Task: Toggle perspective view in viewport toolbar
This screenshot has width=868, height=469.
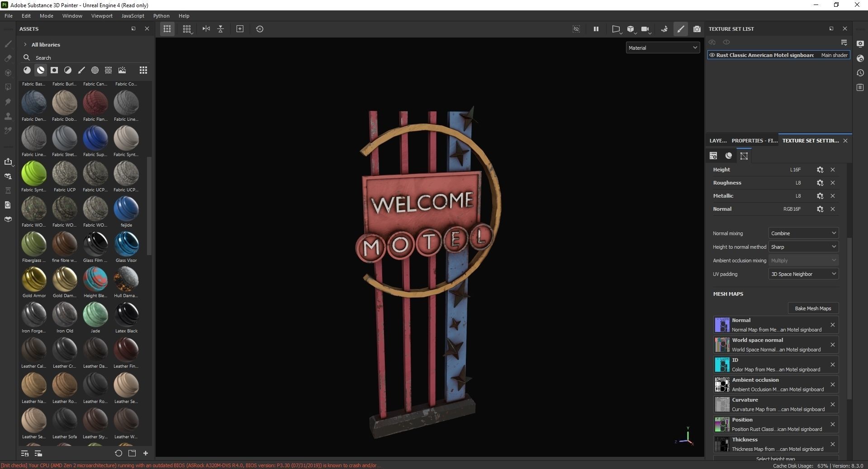Action: click(616, 29)
